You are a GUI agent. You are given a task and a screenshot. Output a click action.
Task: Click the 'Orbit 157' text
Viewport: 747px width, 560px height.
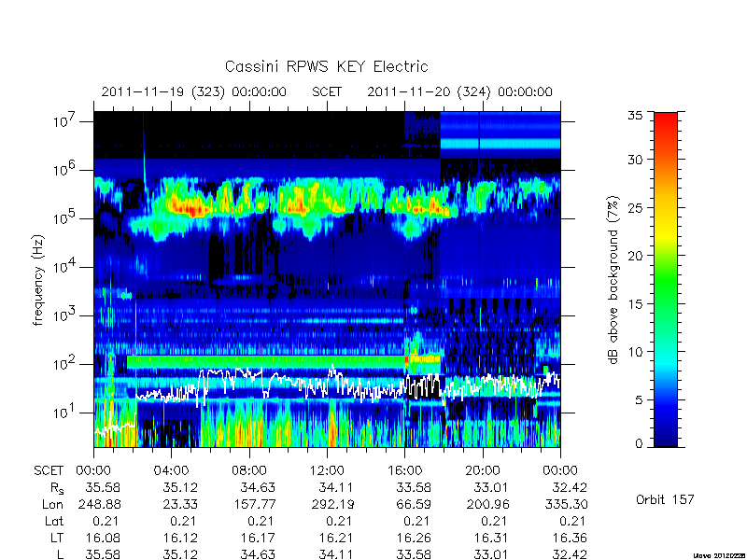pos(665,499)
